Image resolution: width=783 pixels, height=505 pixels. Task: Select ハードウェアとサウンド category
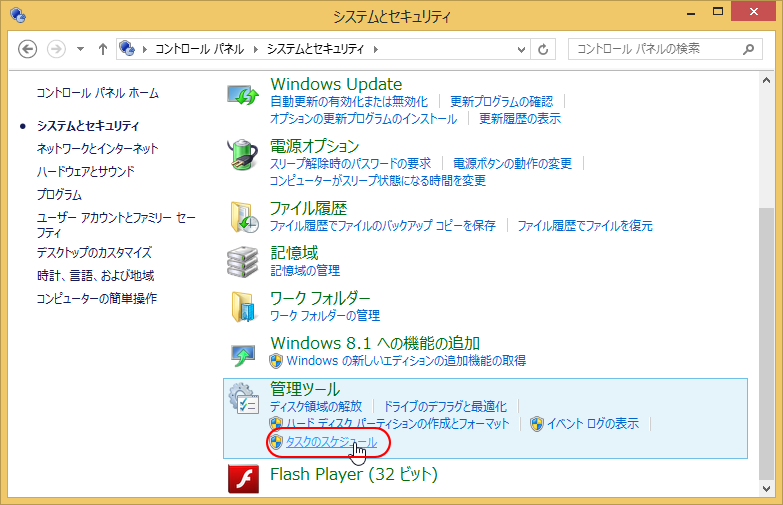[85, 172]
